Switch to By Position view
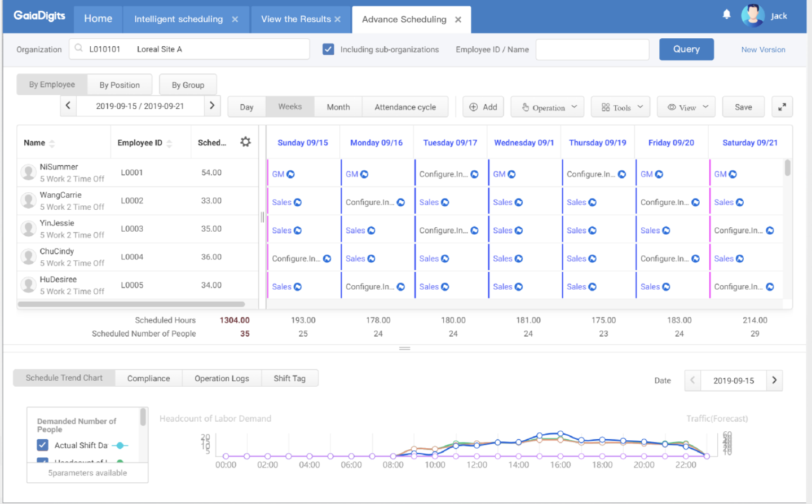This screenshot has height=504, width=812. tap(120, 85)
